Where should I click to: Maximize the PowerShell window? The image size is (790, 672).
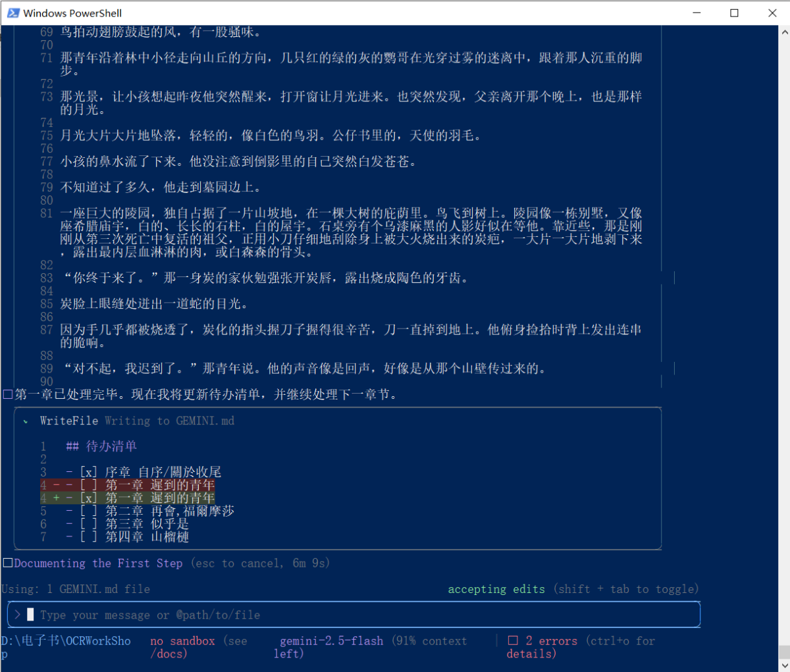tap(734, 13)
